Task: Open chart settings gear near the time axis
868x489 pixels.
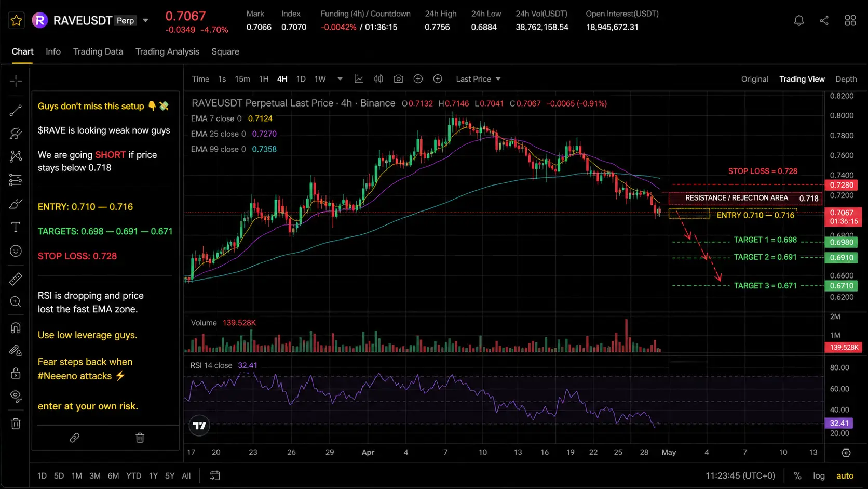Action: pos(846,453)
